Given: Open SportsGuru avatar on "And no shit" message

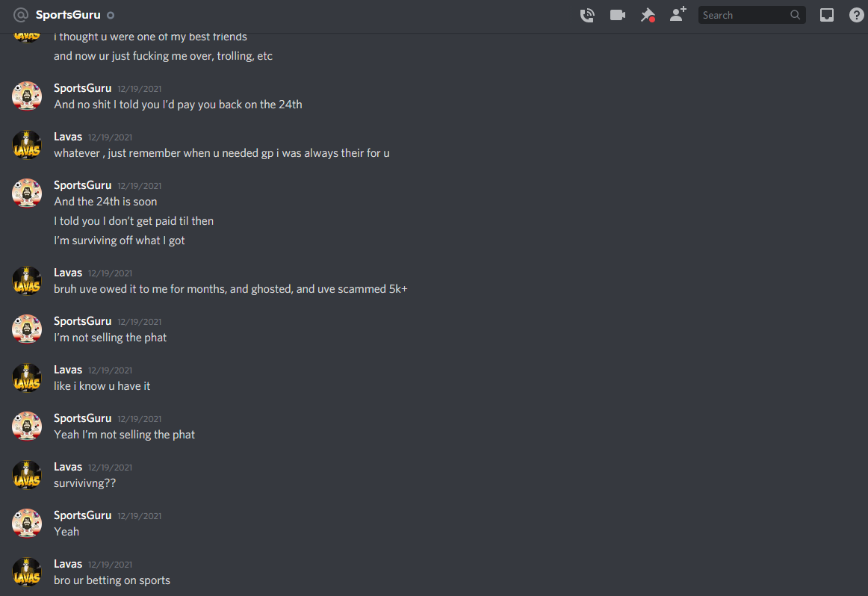Looking at the screenshot, I should click(27, 96).
